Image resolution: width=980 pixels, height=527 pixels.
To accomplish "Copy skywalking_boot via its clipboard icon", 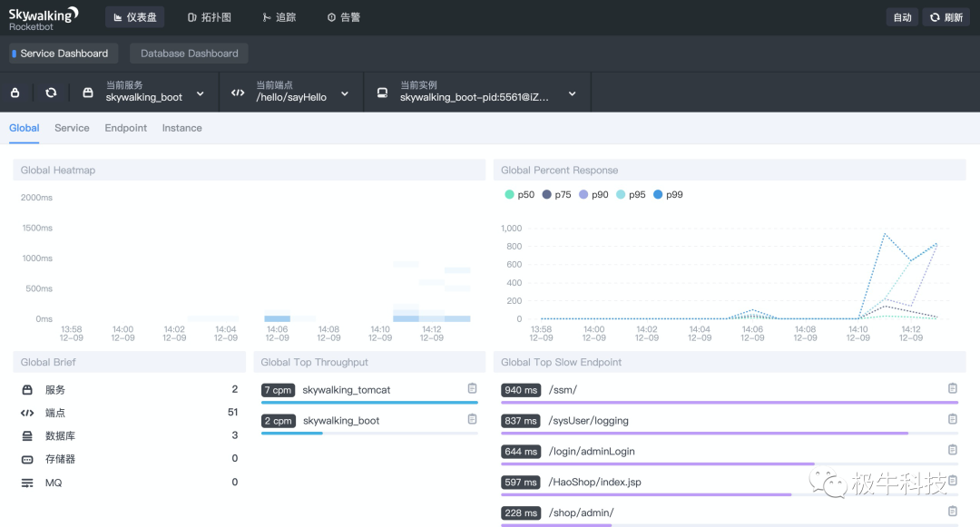I will click(x=473, y=419).
